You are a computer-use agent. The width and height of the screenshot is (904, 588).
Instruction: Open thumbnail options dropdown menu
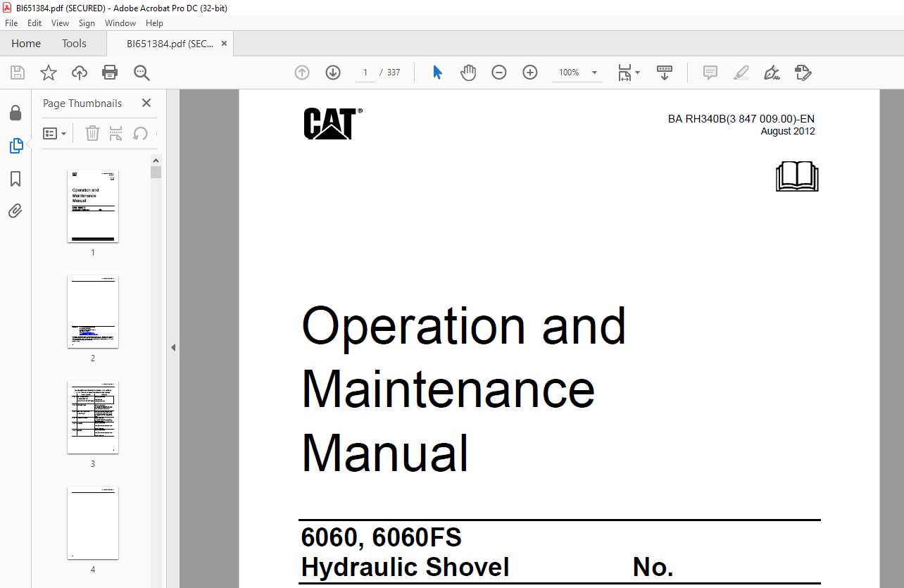click(x=55, y=133)
